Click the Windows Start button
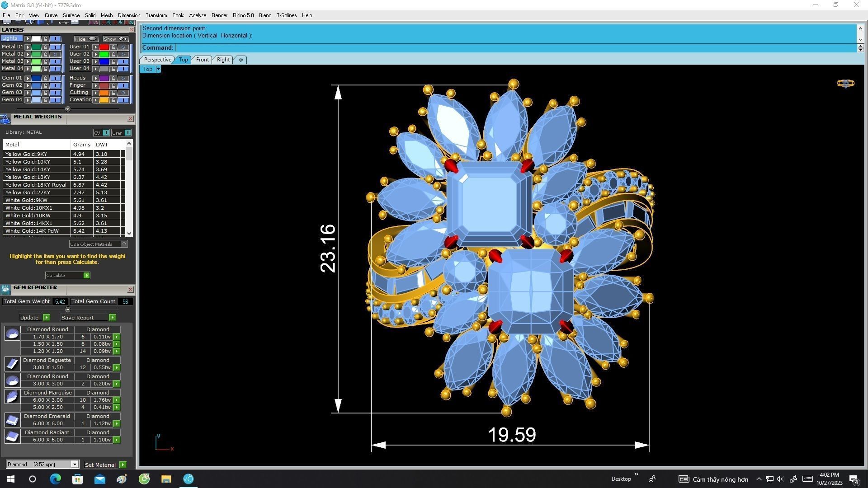 (11, 479)
